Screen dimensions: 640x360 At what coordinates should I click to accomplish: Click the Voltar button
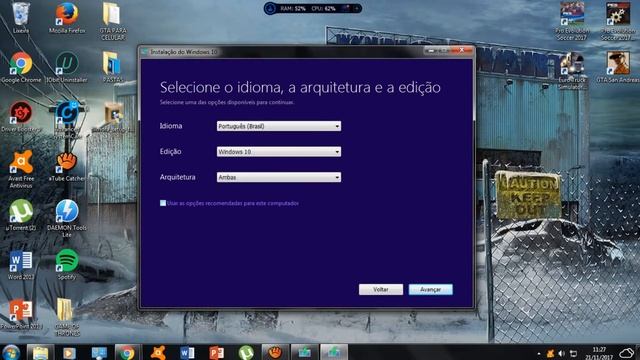point(381,289)
